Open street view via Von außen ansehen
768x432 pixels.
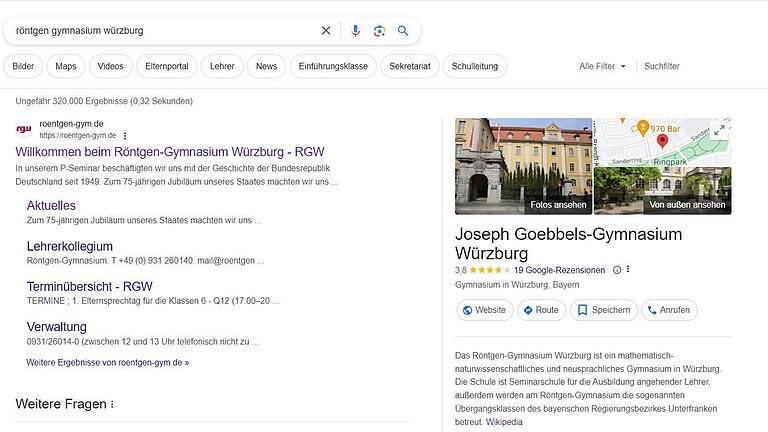tap(663, 191)
